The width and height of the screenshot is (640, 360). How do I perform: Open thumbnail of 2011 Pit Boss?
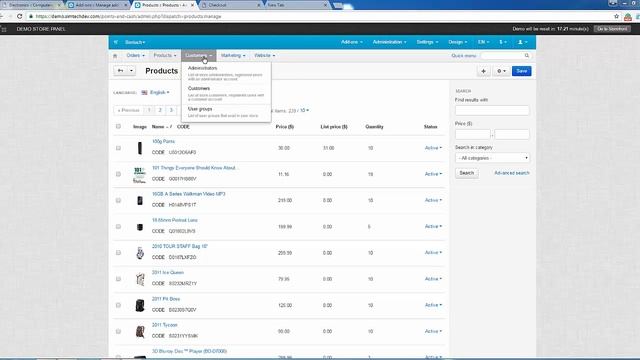click(x=140, y=305)
